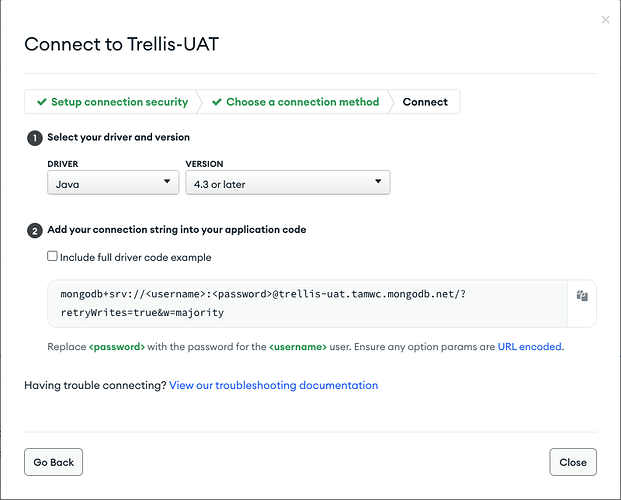This screenshot has width=621, height=500.
Task: Click the green <password> placeholder in the help text
Action: click(x=117, y=347)
